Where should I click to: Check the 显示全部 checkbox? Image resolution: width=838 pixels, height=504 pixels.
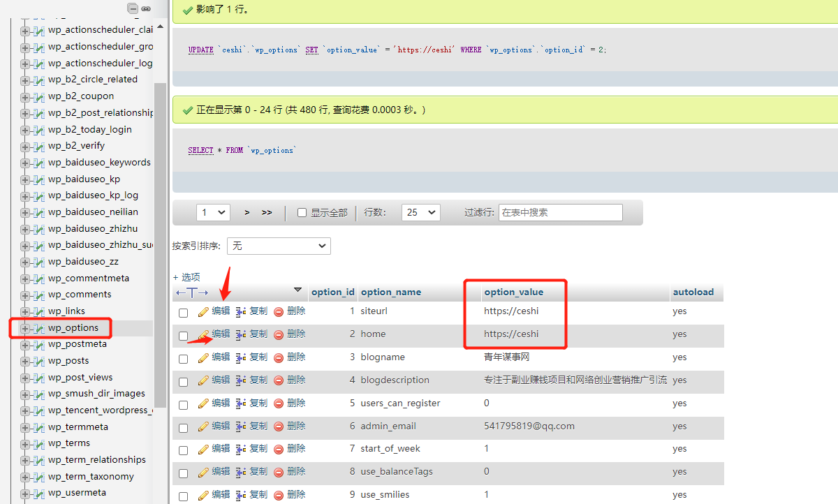coord(302,213)
